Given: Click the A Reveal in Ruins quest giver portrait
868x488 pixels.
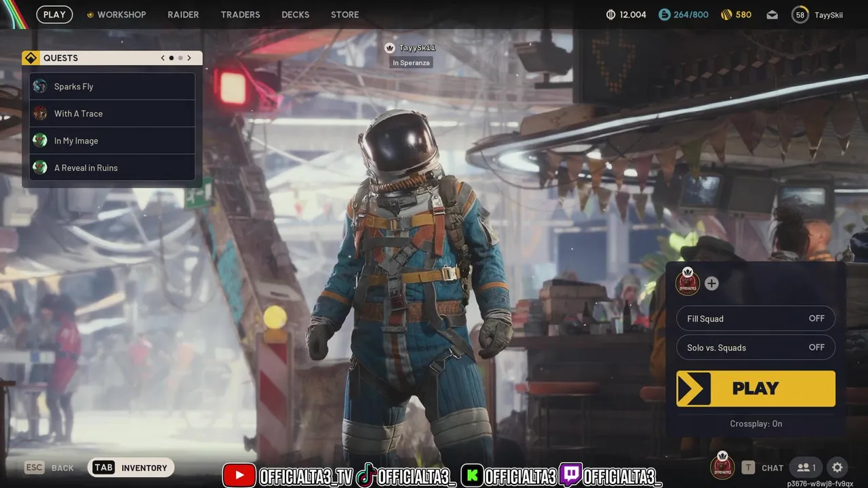Looking at the screenshot, I should coord(40,167).
